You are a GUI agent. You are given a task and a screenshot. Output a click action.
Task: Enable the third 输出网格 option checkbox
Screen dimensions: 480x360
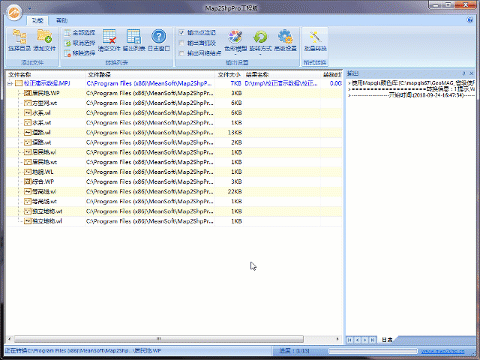click(182, 53)
